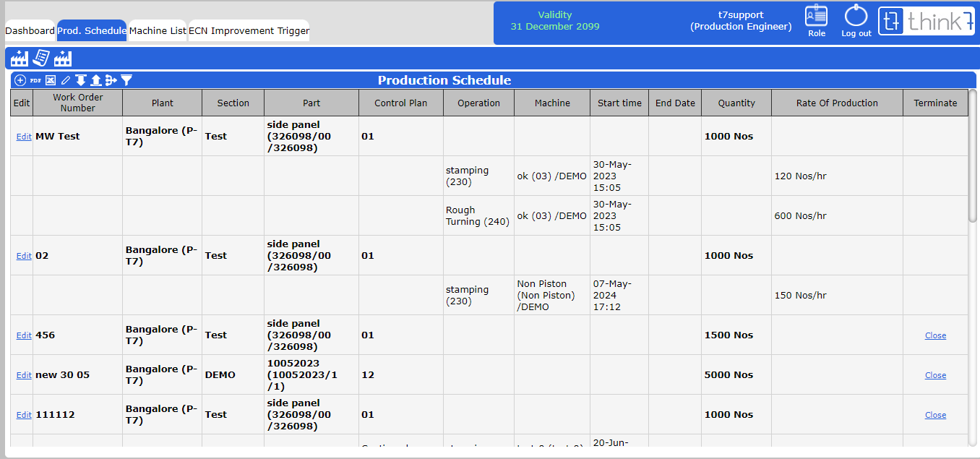The height and width of the screenshot is (459, 980).
Task: Export the schedule to Excel
Action: (x=51, y=80)
